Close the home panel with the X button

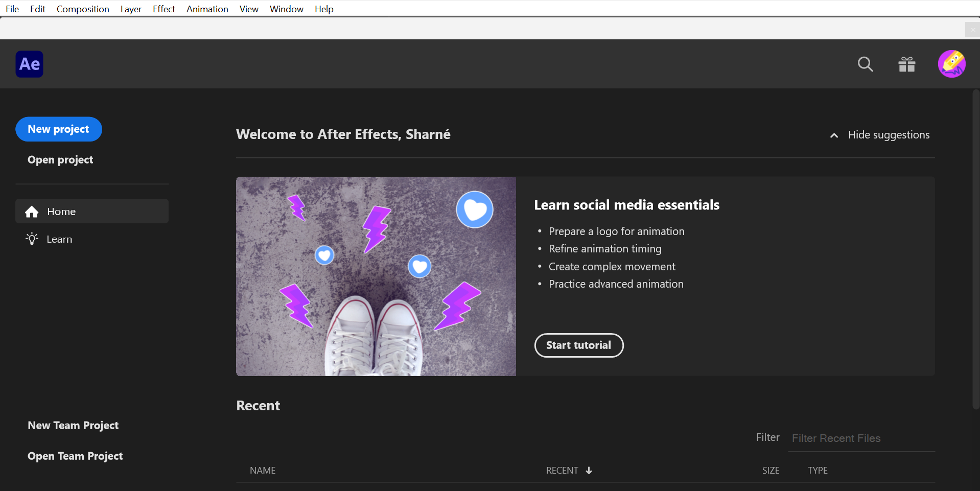[972, 30]
